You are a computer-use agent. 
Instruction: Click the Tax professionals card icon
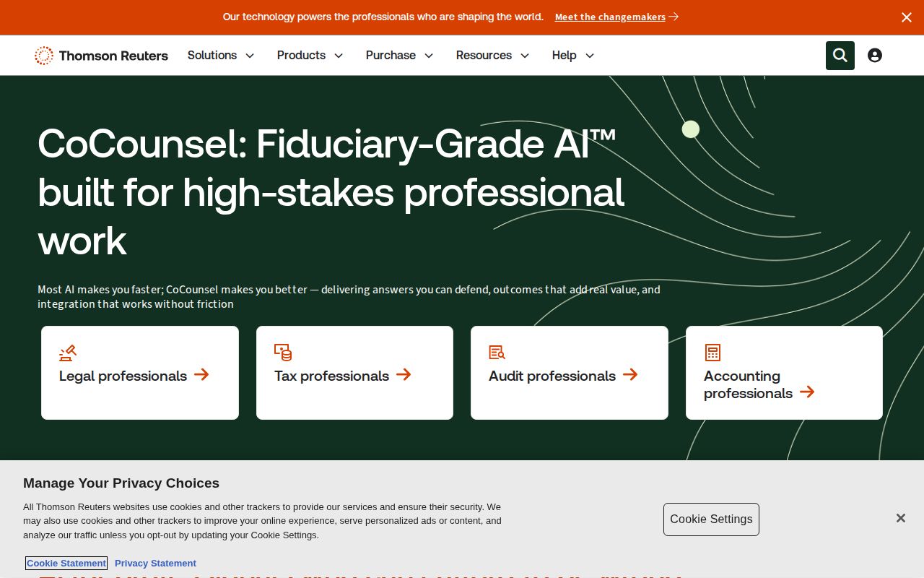point(283,353)
